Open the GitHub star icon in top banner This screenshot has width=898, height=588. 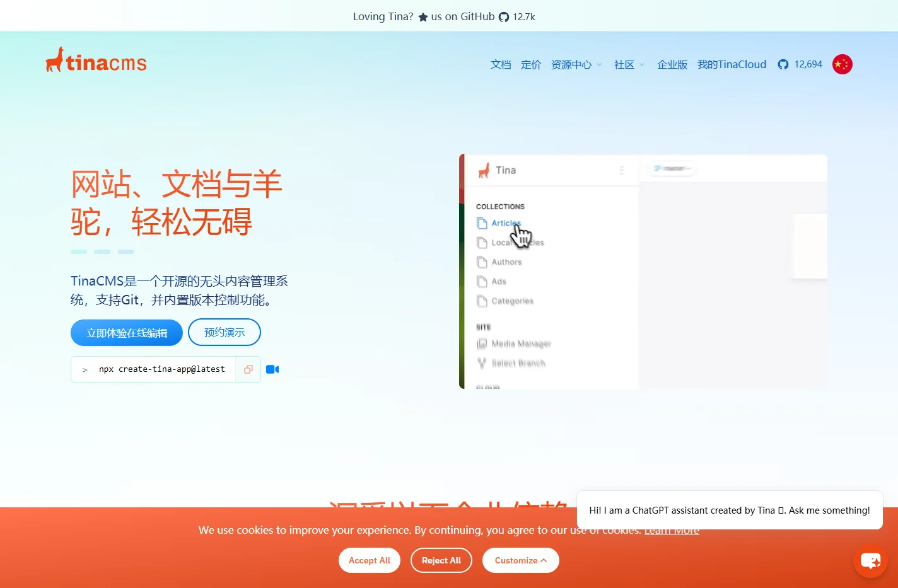pyautogui.click(x=423, y=17)
